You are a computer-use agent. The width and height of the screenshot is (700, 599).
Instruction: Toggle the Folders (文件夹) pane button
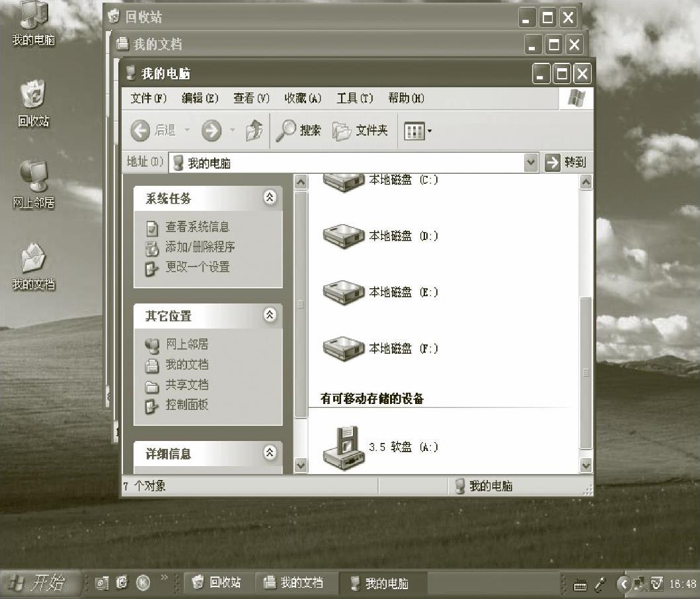click(360, 131)
